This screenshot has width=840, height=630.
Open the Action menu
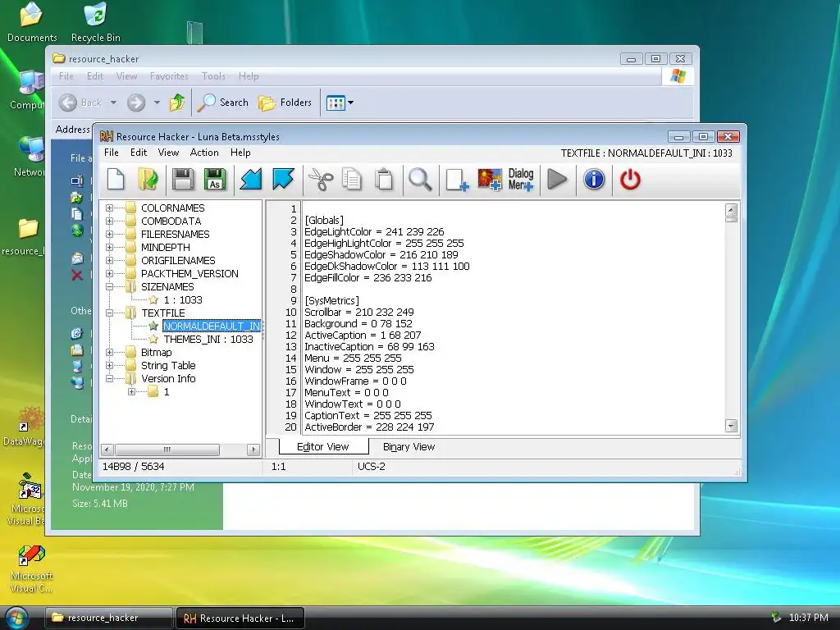click(204, 153)
